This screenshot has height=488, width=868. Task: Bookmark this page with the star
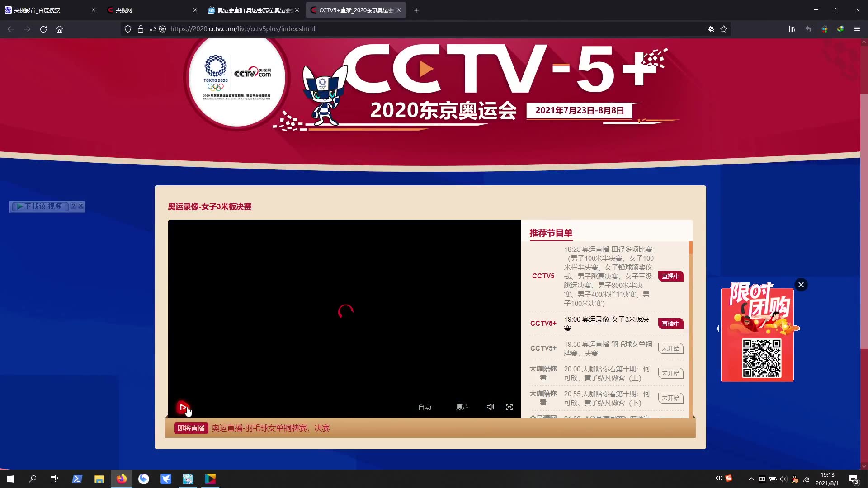coord(724,29)
